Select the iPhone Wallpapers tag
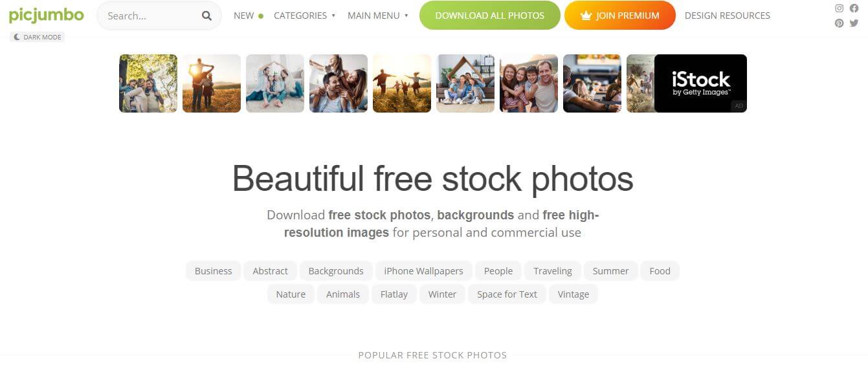The width and height of the screenshot is (868, 372). [x=423, y=271]
